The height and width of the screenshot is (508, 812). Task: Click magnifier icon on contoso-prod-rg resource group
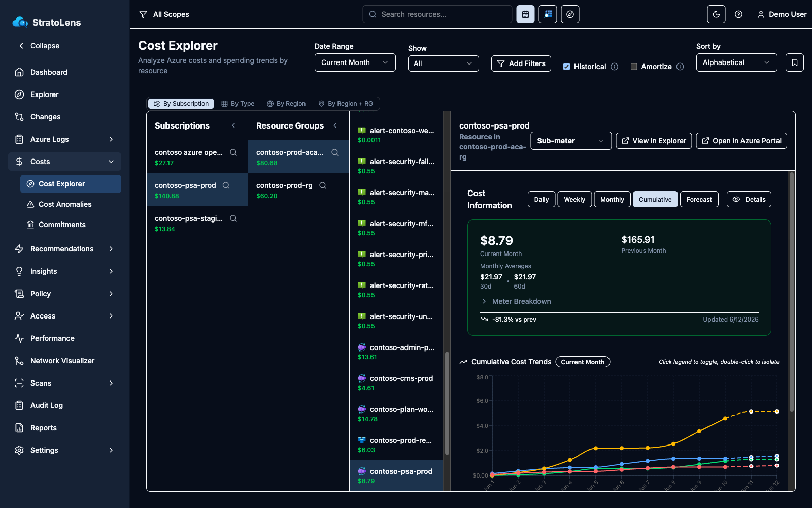pyautogui.click(x=323, y=185)
